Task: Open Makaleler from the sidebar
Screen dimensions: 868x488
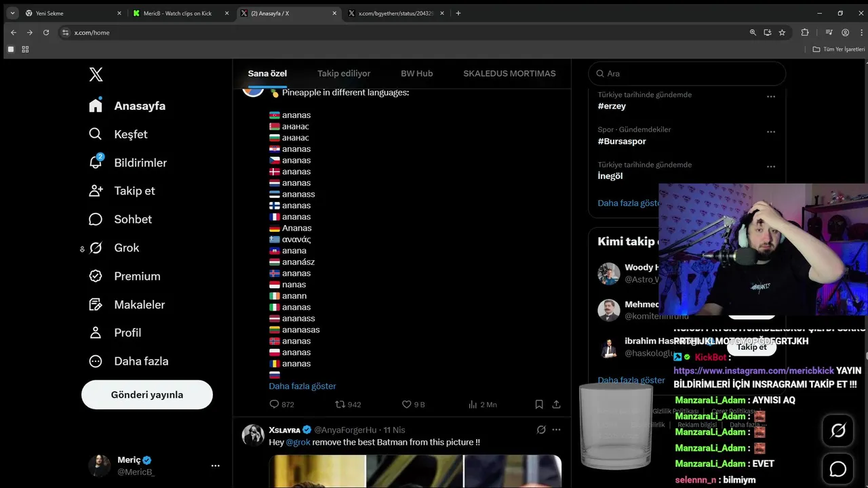Action: (126, 304)
